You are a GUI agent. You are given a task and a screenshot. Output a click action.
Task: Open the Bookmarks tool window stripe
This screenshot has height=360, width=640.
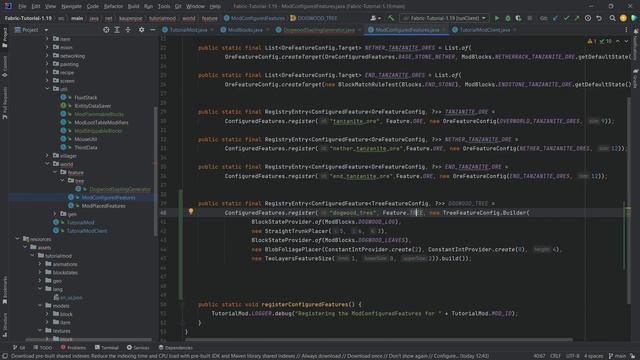pyautogui.click(x=4, y=290)
